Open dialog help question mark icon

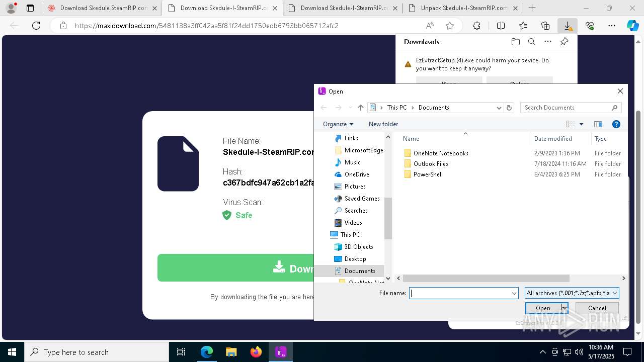(616, 124)
